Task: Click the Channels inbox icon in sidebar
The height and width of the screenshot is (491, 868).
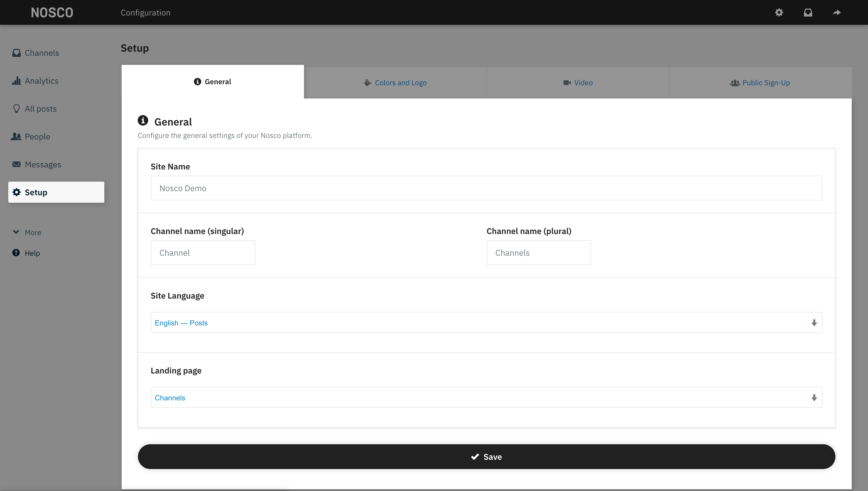Action: [x=16, y=53]
